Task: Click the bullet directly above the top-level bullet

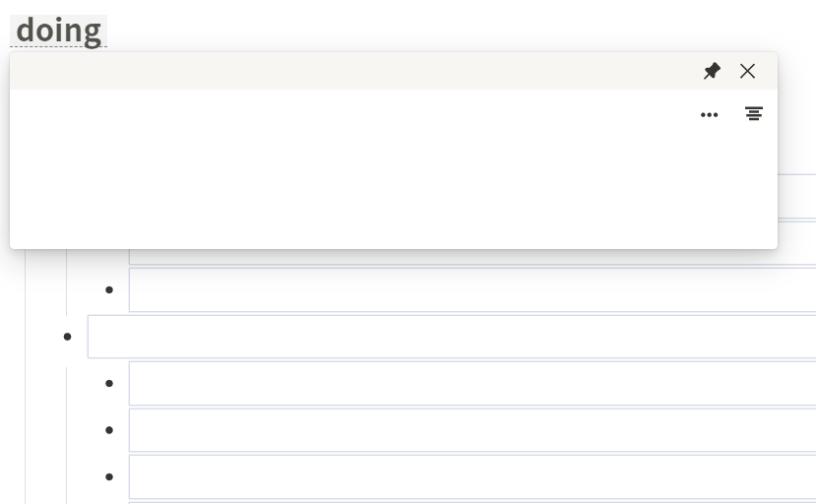Action: [108, 289]
